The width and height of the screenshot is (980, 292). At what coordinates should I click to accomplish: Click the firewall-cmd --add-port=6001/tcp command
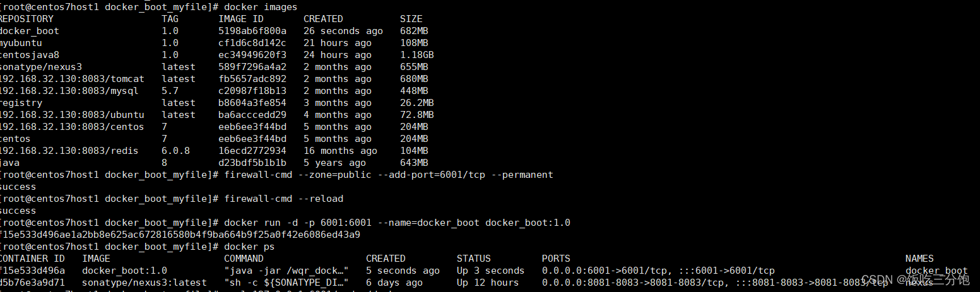(x=389, y=175)
